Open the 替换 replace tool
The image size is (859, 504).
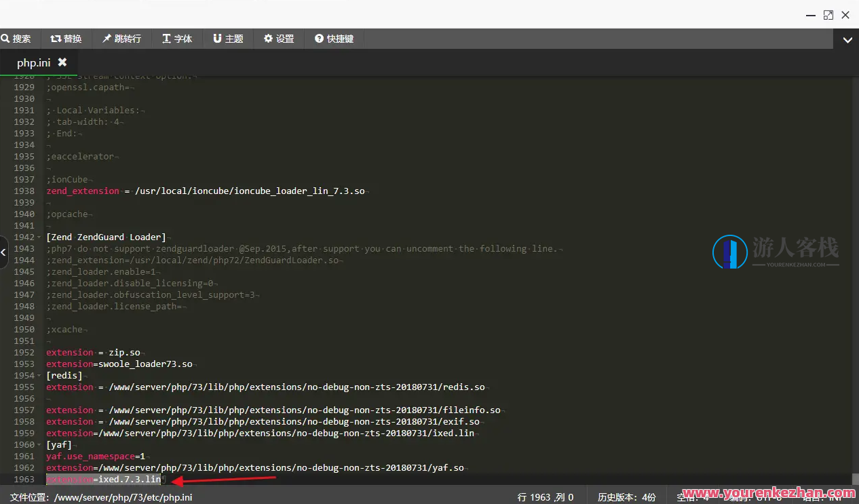66,39
